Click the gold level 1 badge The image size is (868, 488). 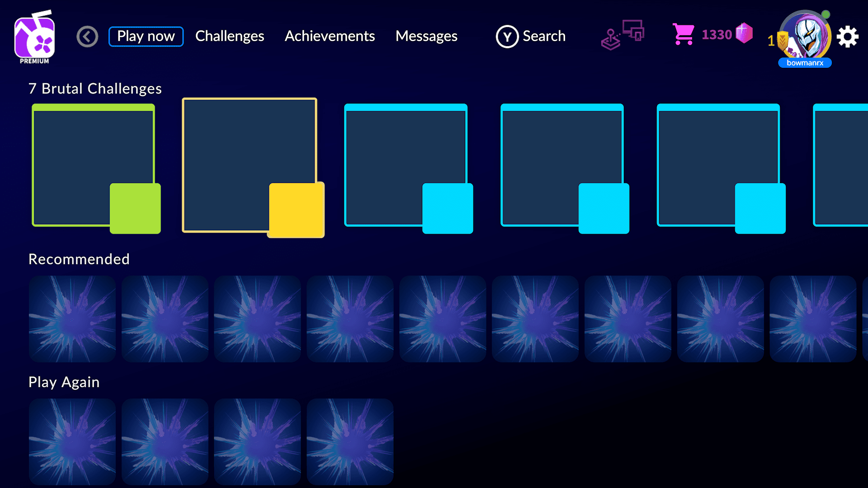[x=778, y=41]
